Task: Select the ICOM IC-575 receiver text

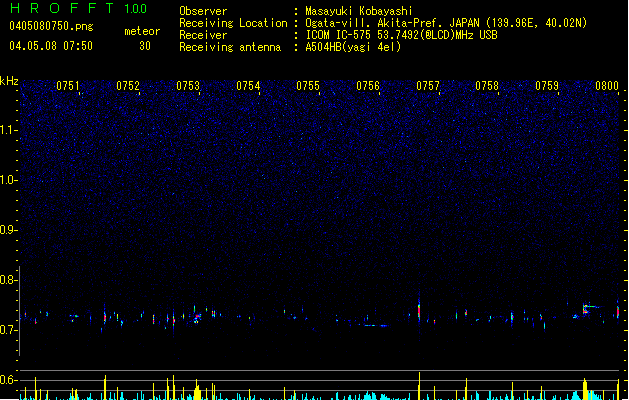Action: pyautogui.click(x=401, y=35)
